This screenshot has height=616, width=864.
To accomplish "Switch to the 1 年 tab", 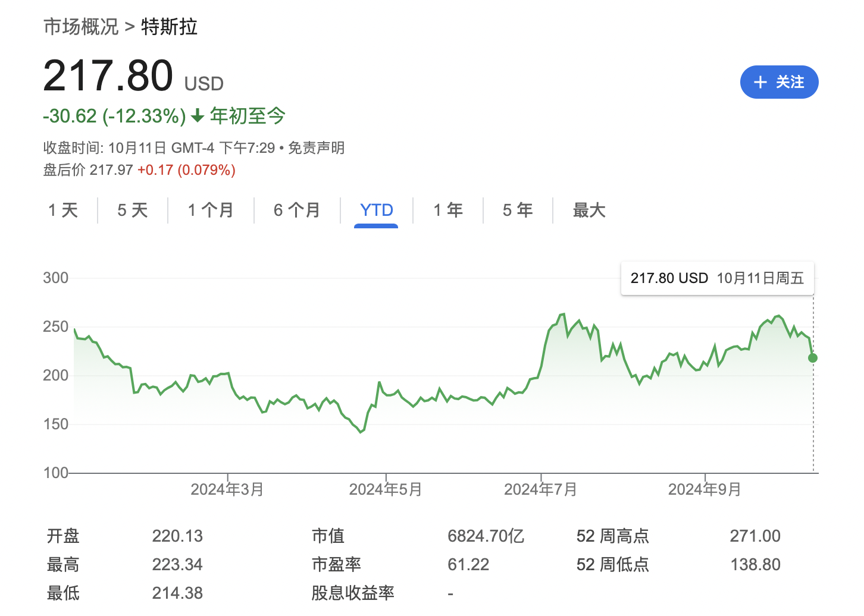I will 448,210.
